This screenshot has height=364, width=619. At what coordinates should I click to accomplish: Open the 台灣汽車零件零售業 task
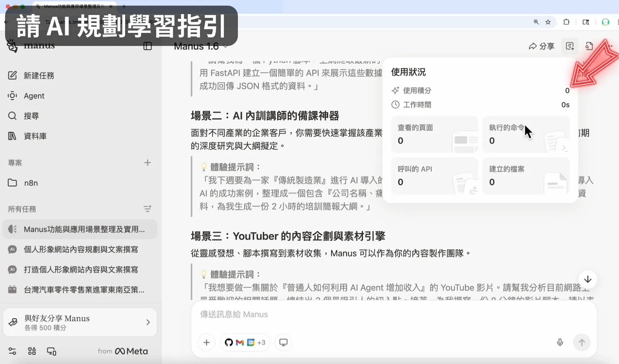pyautogui.click(x=81, y=290)
